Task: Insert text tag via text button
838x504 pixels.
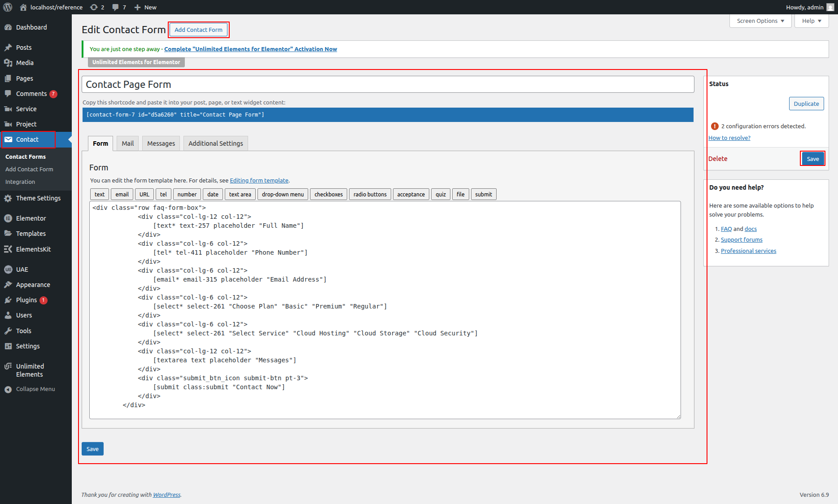Action: pyautogui.click(x=100, y=194)
